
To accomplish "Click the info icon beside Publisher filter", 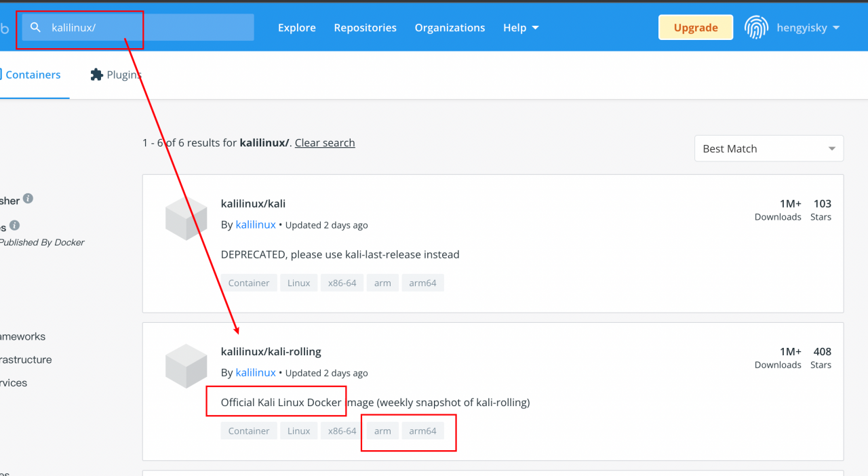I will 28,199.
